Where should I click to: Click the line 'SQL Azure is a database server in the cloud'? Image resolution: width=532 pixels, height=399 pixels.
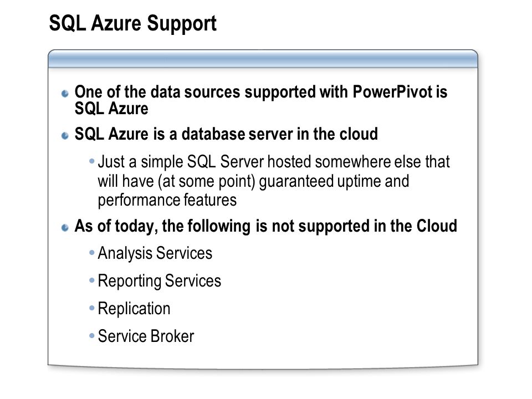coord(226,134)
